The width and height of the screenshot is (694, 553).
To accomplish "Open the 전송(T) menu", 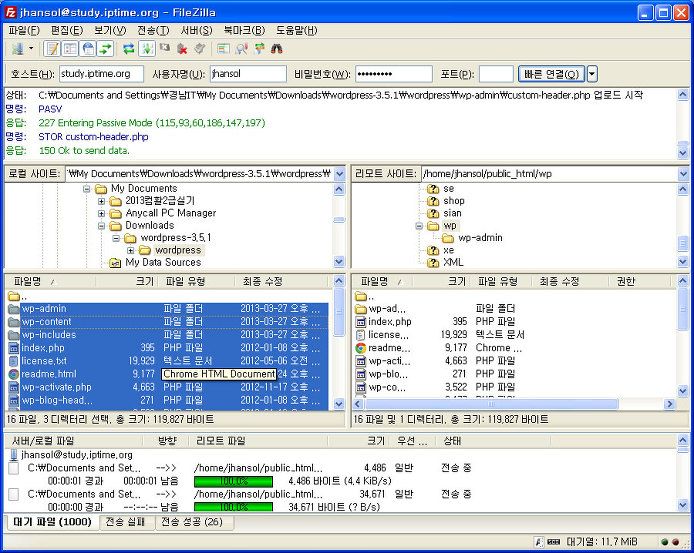I will click(x=153, y=30).
